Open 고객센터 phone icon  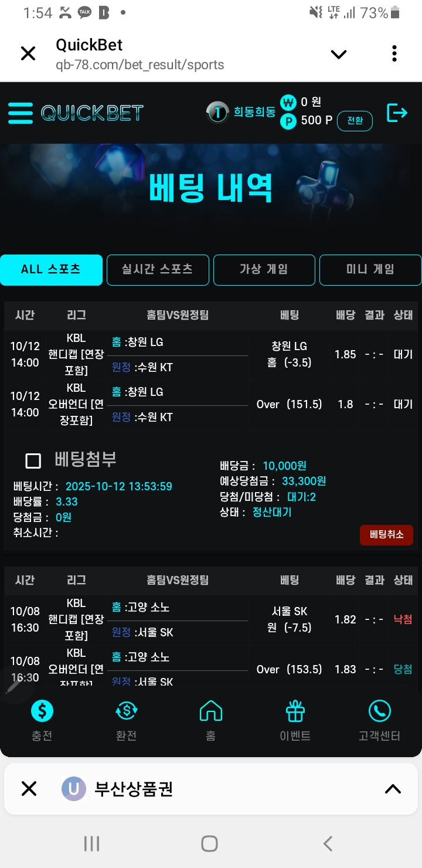click(x=379, y=711)
